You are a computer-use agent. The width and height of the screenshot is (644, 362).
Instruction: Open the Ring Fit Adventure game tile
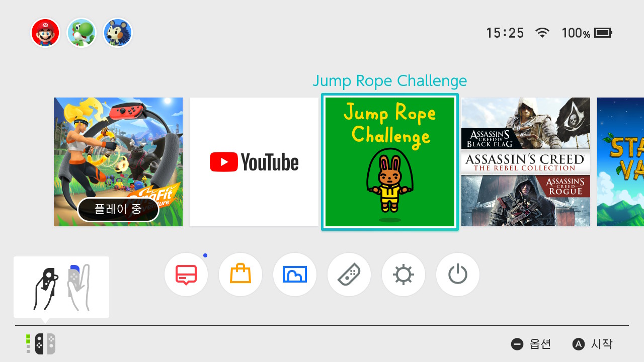coord(118,162)
